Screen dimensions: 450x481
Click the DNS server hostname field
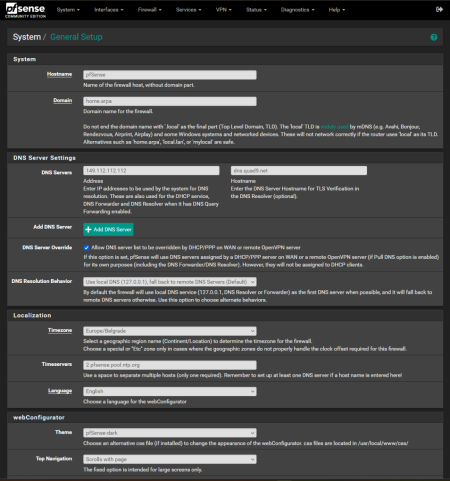(x=299, y=171)
